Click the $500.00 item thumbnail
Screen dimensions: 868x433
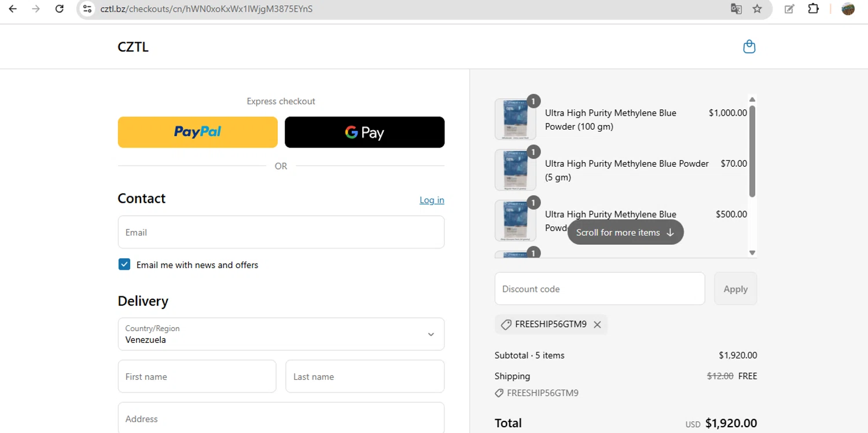coord(515,221)
